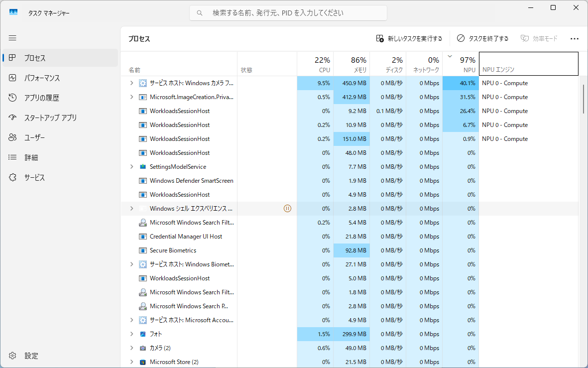Focus the search box for name, publisher, PID
This screenshot has height=368, width=588.
[x=288, y=13]
